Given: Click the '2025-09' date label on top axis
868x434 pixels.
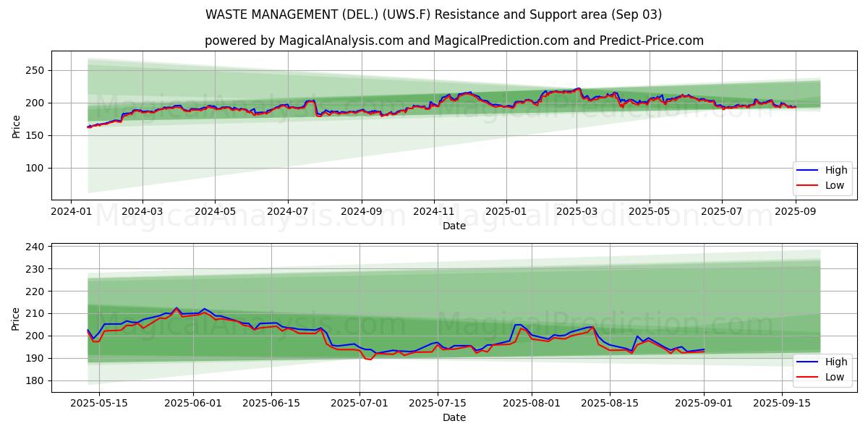Looking at the screenshot, I should coord(796,212).
